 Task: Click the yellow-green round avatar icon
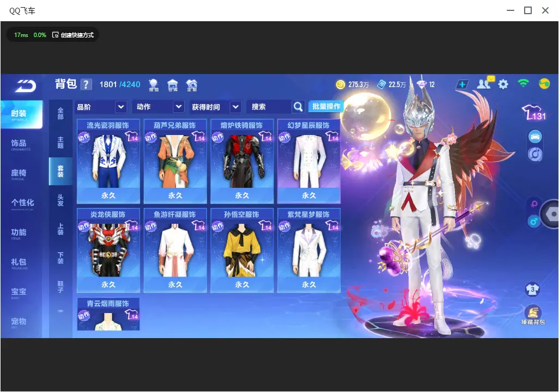544,84
